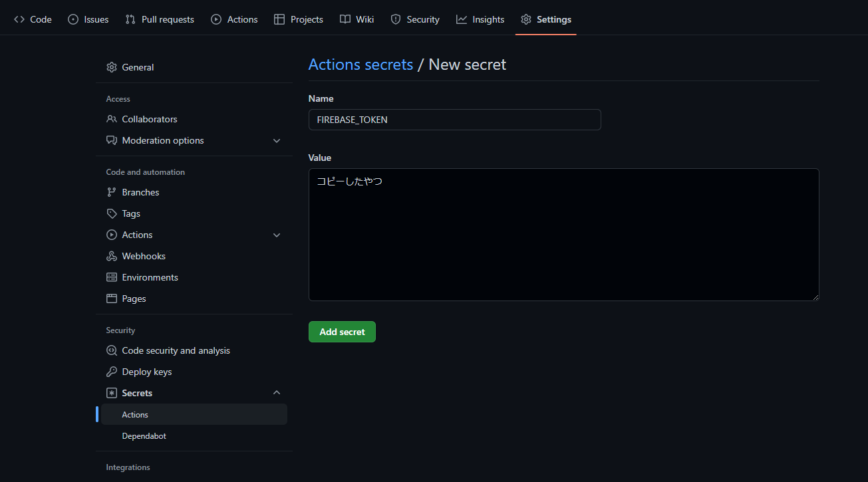Open the Actions secrets breadcrumb link
The width and height of the screenshot is (868, 482).
(361, 64)
